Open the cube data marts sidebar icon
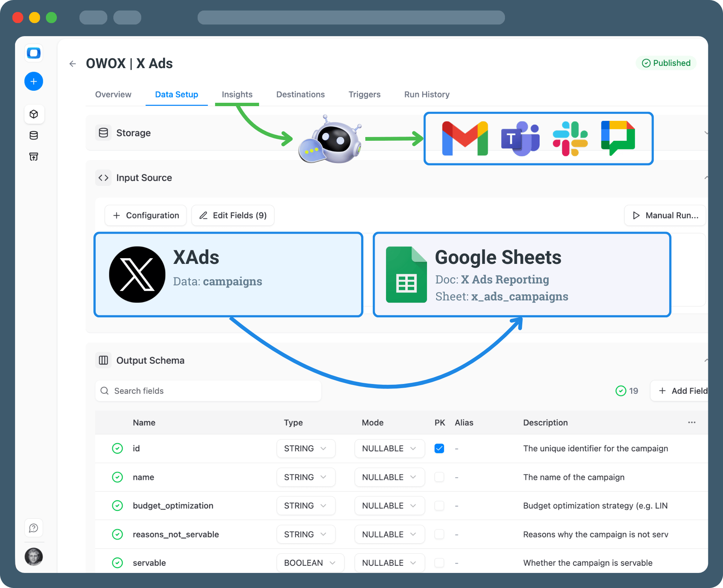The height and width of the screenshot is (588, 723). 34,114
